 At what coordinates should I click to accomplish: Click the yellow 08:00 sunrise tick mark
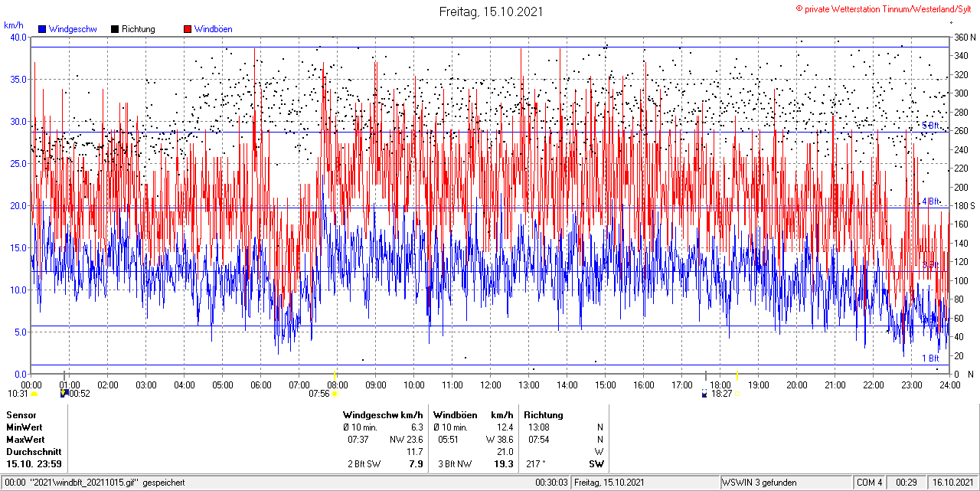coord(335,374)
